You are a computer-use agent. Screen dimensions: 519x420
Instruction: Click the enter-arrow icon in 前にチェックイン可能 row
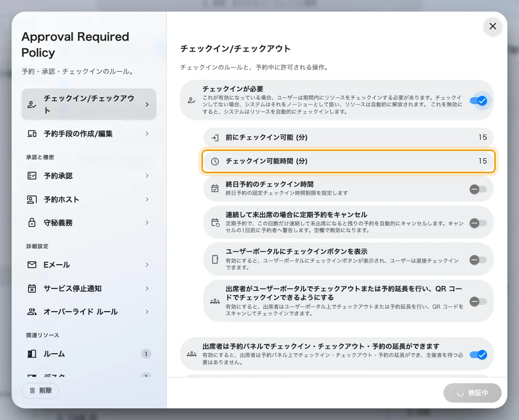point(215,137)
